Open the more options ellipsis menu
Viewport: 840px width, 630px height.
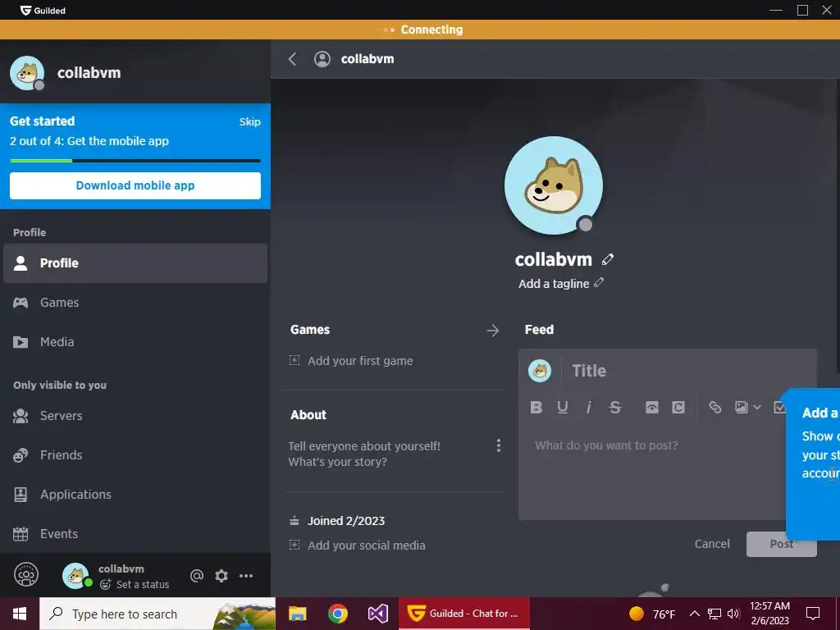pyautogui.click(x=246, y=576)
